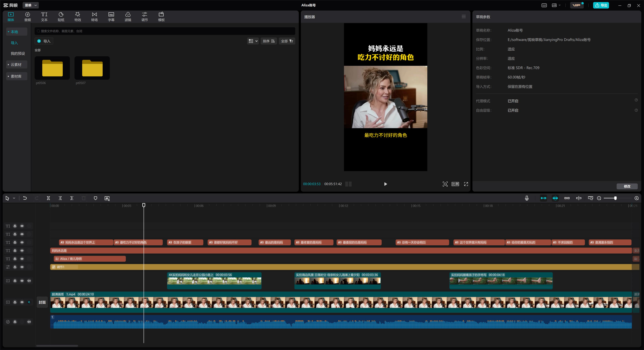The height and width of the screenshot is (350, 644).
Task: Click the fullscreen preview icon in player
Action: pyautogui.click(x=466, y=184)
